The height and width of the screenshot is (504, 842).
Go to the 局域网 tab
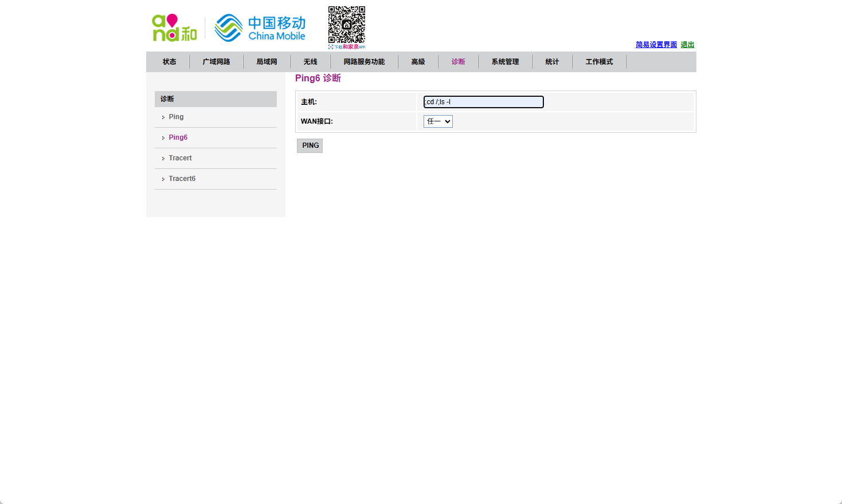tap(267, 62)
